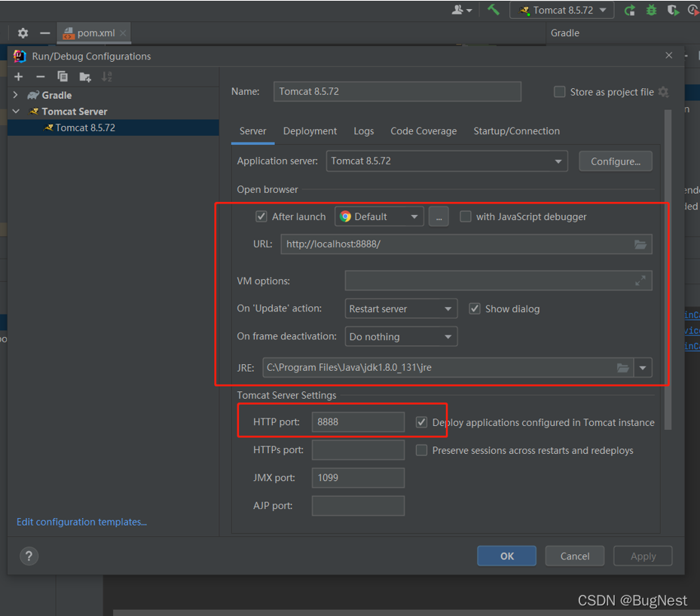Viewport: 700px width, 616px height.
Task: Sort configurations alphabetically
Action: [x=106, y=77]
